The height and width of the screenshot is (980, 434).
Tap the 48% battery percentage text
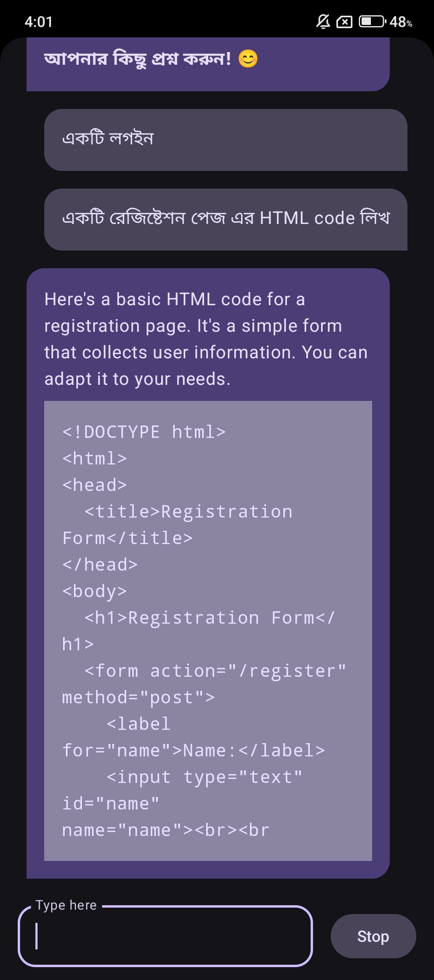401,22
